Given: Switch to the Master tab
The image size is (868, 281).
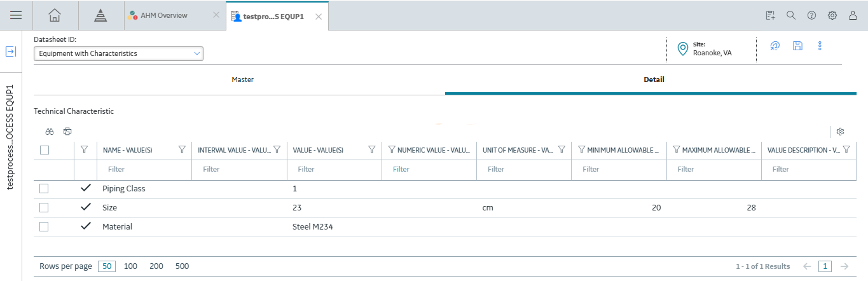Looking at the screenshot, I should (x=242, y=79).
